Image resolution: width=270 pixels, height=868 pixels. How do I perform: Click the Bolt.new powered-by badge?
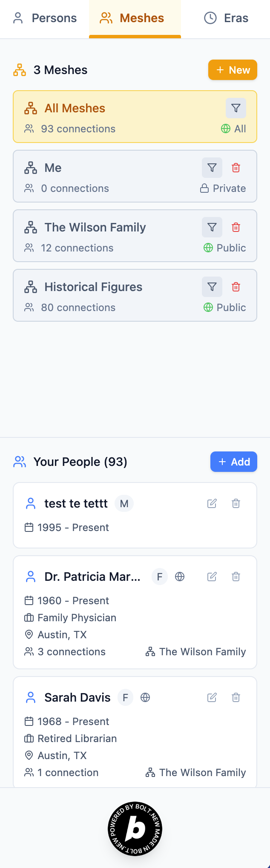click(135, 829)
